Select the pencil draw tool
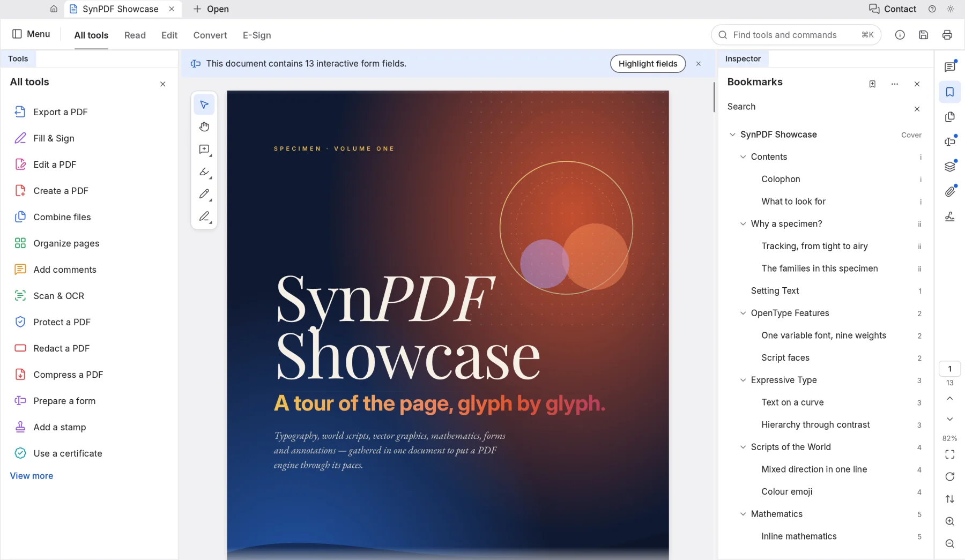Screen dimensions: 965x560 pos(204,194)
